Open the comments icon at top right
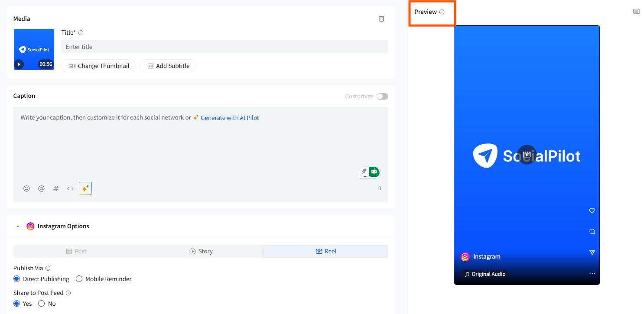This screenshot has width=644, height=314. coord(636,12)
